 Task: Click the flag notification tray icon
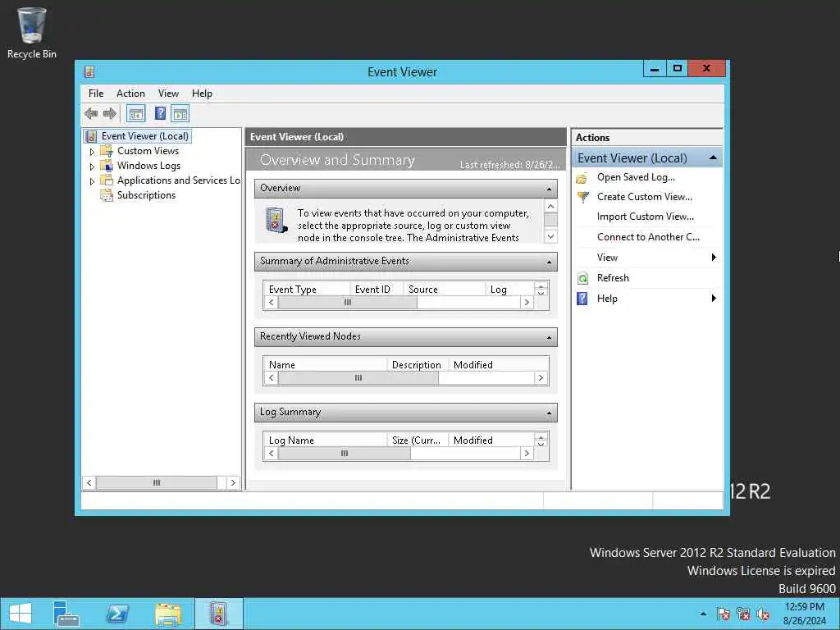click(x=724, y=614)
